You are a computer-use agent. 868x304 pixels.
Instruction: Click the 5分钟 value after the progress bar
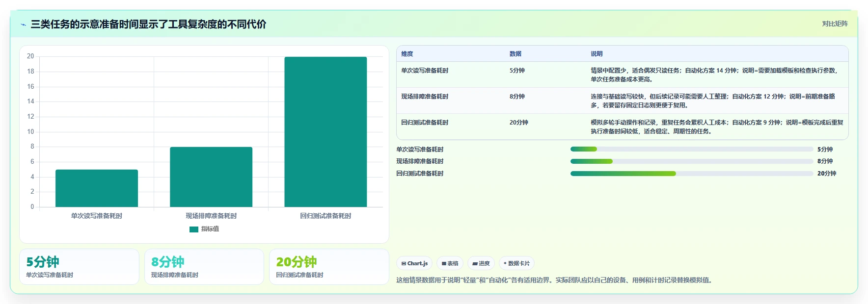click(825, 150)
